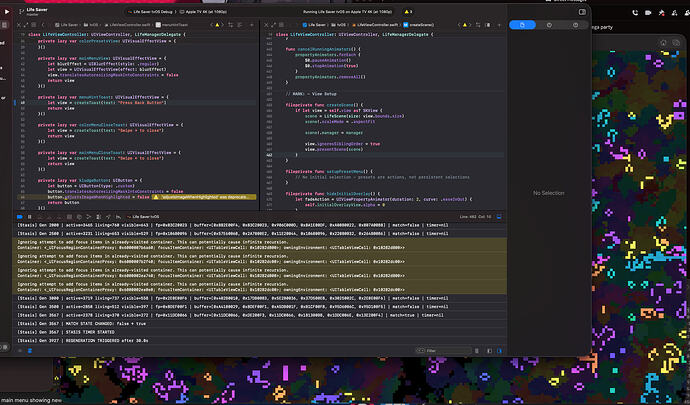
Task: Click the home icon in background window
Action: click(663, 42)
